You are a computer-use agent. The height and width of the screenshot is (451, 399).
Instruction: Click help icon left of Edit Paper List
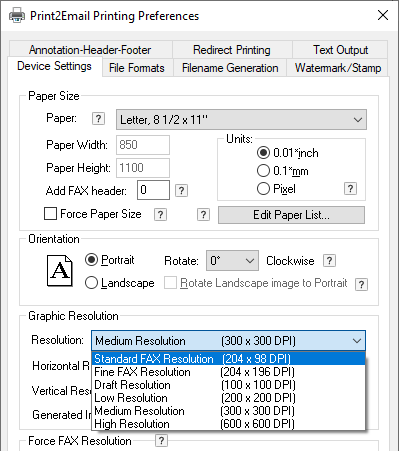click(203, 215)
